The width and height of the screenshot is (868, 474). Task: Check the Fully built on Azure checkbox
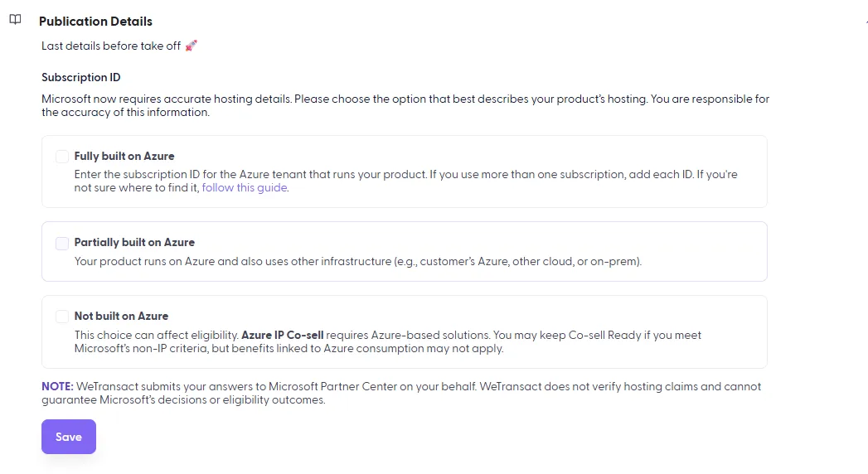(62, 157)
